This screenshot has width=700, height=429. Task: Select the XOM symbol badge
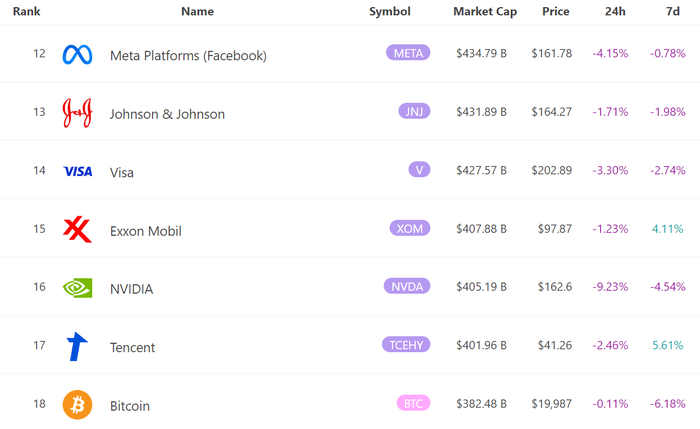[x=410, y=228]
